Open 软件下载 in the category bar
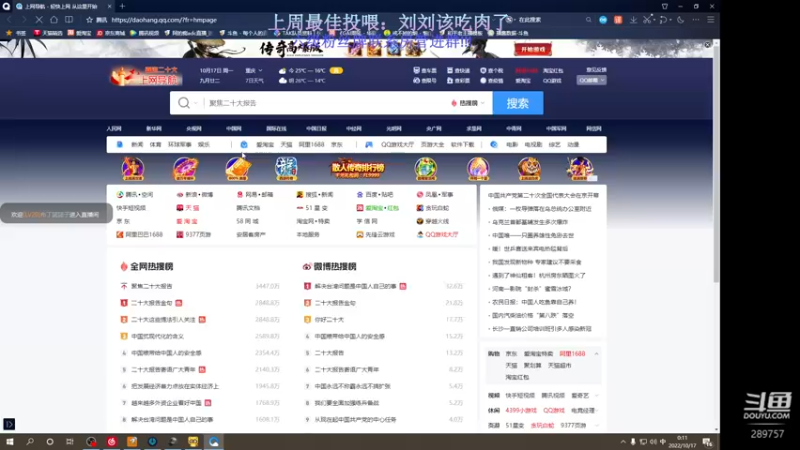800x450 pixels. [x=462, y=145]
